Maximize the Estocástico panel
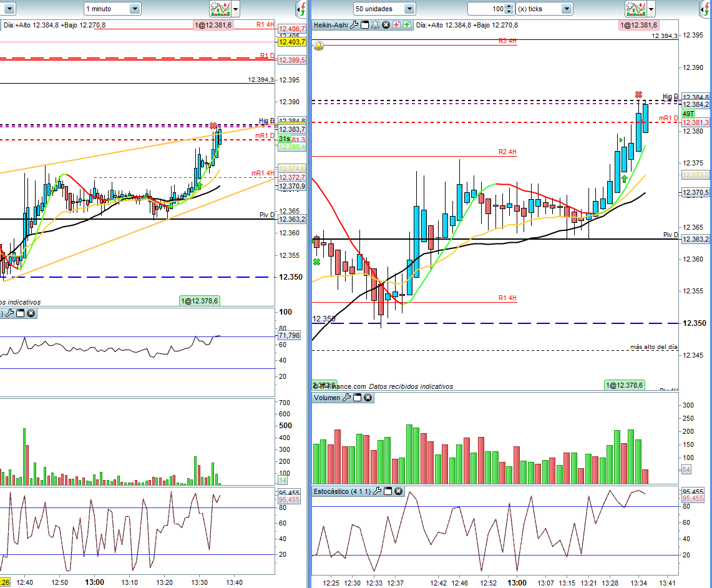Screen dimensions: 712x588 pos(388,491)
